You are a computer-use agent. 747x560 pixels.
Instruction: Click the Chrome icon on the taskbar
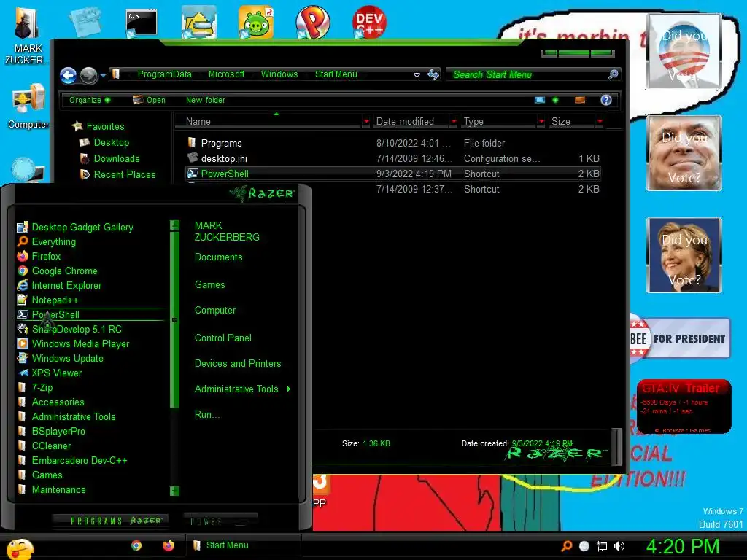[136, 545]
